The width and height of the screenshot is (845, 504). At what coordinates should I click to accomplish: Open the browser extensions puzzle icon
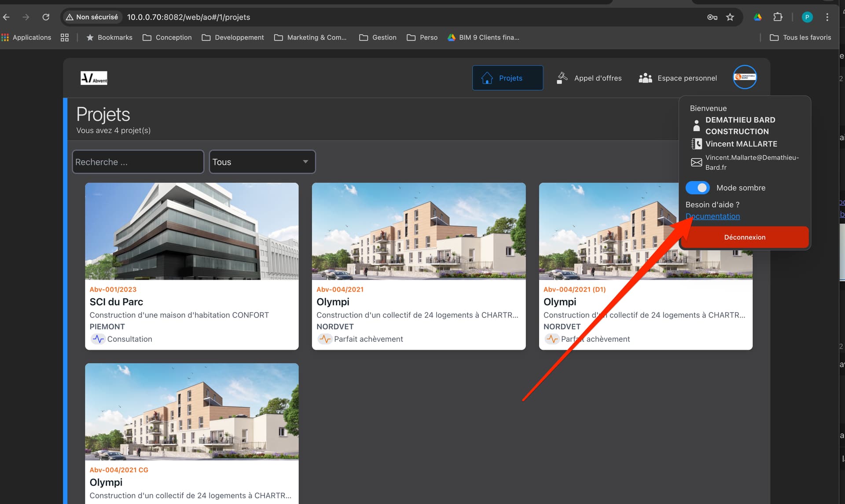point(778,17)
